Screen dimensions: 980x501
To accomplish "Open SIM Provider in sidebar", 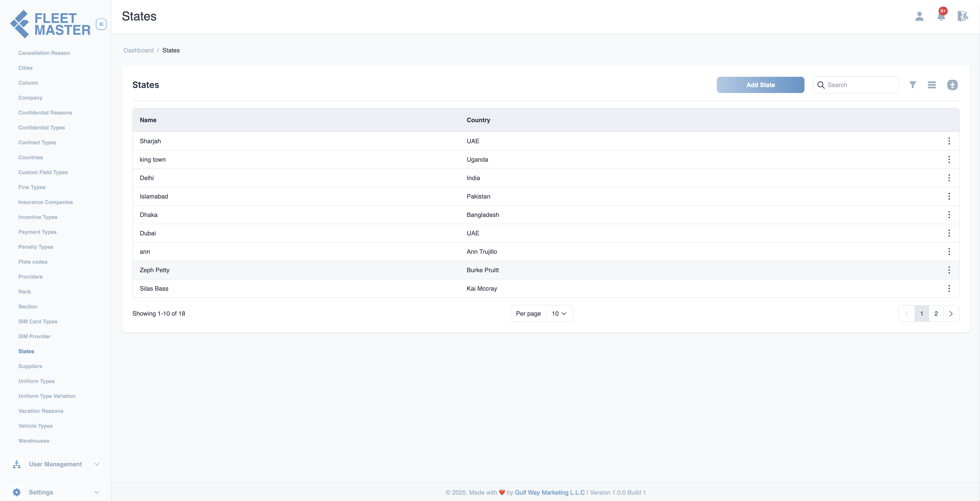I will [x=35, y=336].
